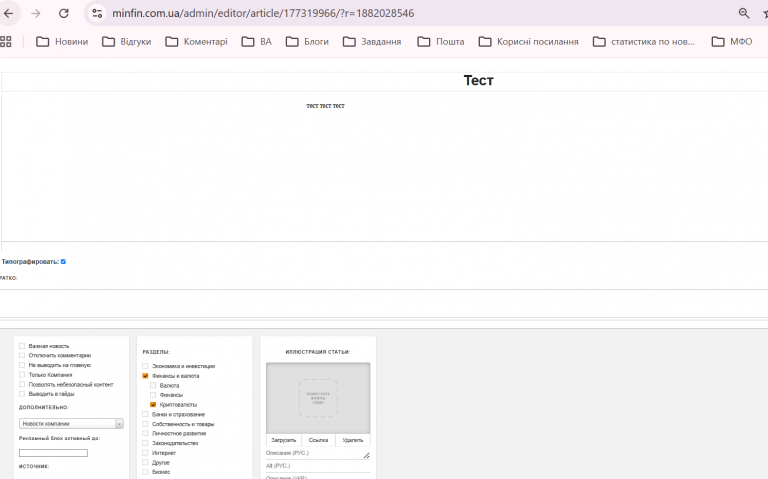Open the статистика по нов... bookmark folder

point(644,42)
